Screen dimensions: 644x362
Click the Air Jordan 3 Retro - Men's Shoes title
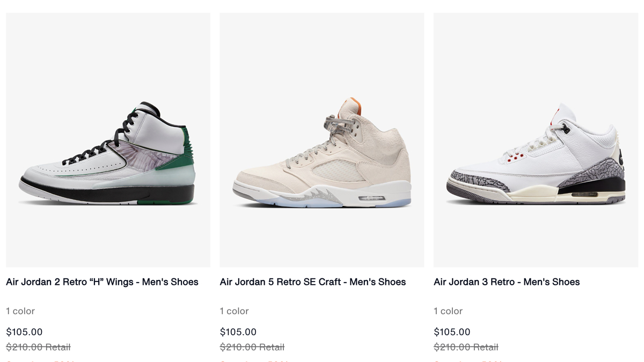(x=507, y=282)
